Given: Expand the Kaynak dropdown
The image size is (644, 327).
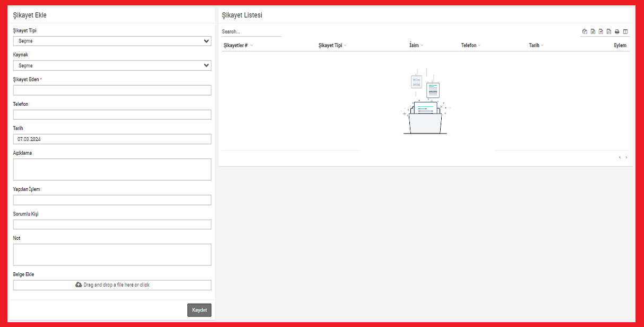Looking at the screenshot, I should pos(112,65).
